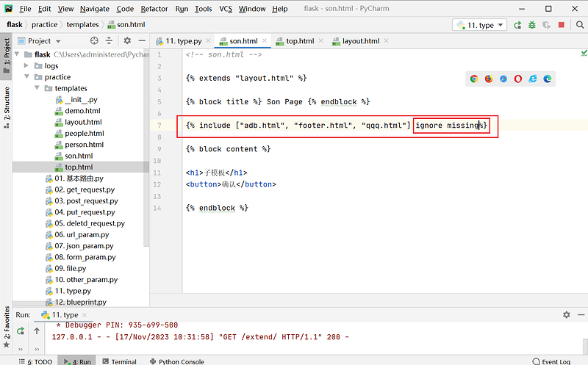Expand the logs folder
The width and height of the screenshot is (588, 365).
click(x=26, y=65)
